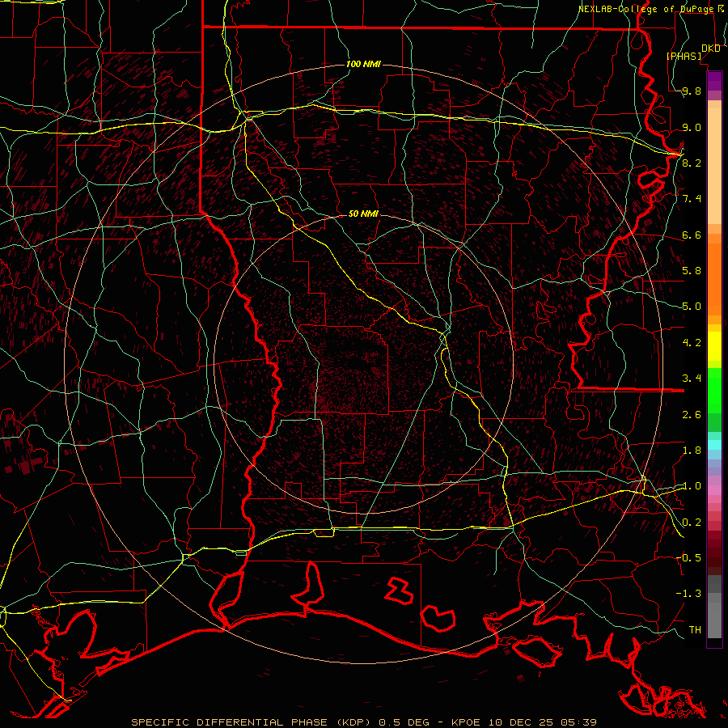728x728 pixels.
Task: Click the -1.3 value on the color scale
Action: click(688, 594)
